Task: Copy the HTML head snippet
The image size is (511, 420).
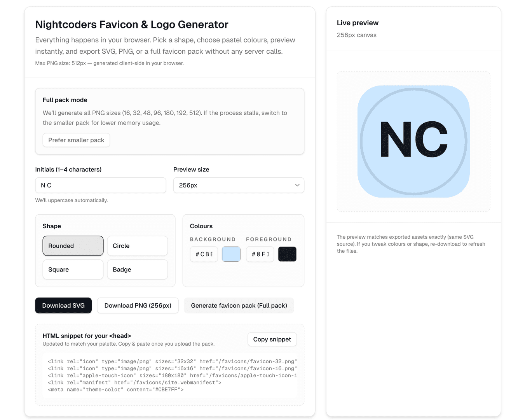Action: tap(272, 339)
